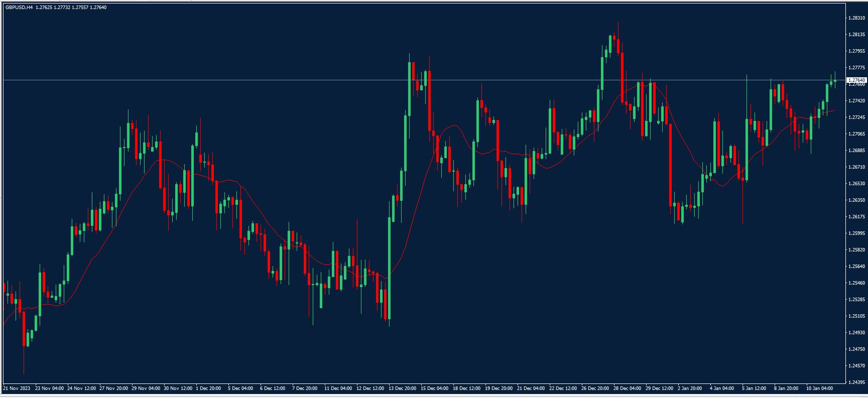Click the 22 Dec 12:00 time label
This screenshot has height=398, width=868.
pyautogui.click(x=563, y=388)
